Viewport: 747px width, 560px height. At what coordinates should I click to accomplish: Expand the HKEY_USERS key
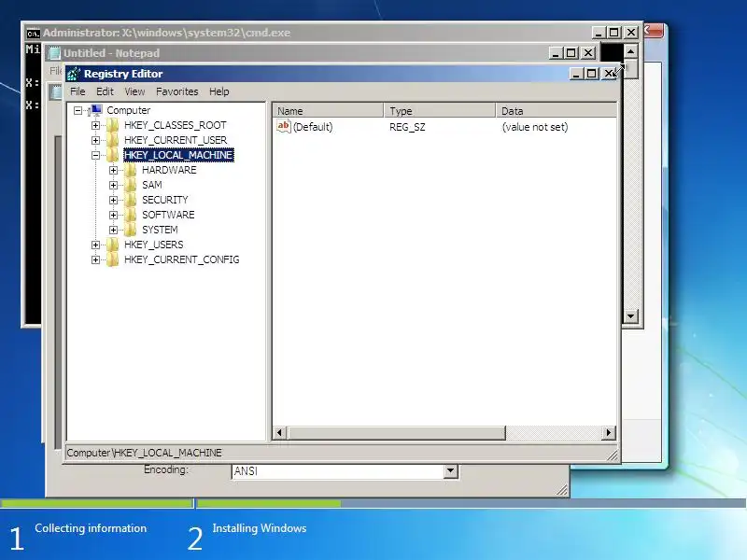(96, 245)
